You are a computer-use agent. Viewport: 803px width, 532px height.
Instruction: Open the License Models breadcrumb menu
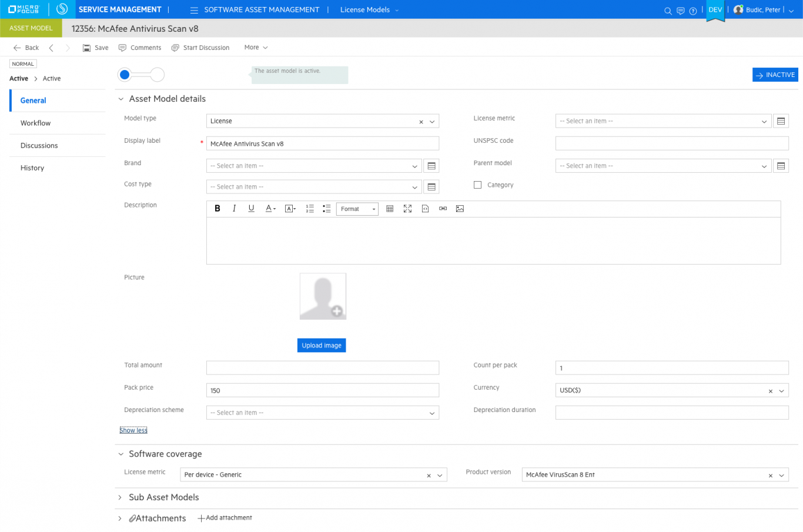[369, 10]
